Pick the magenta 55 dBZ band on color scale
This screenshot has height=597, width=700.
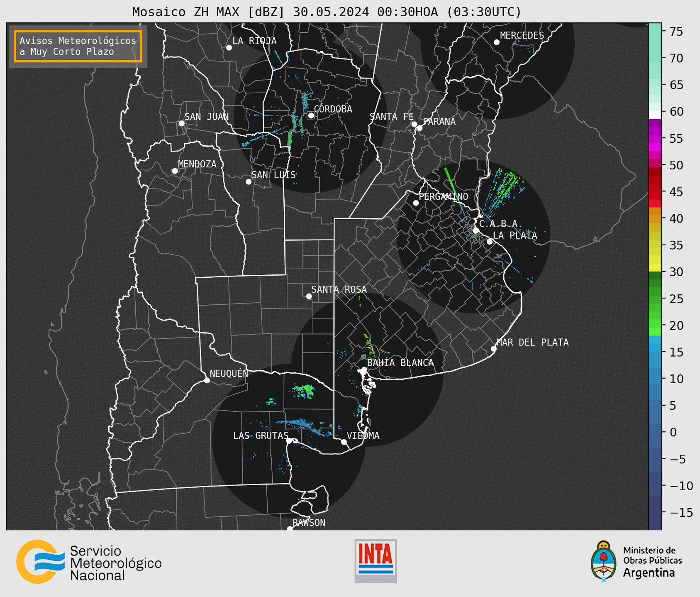655,138
